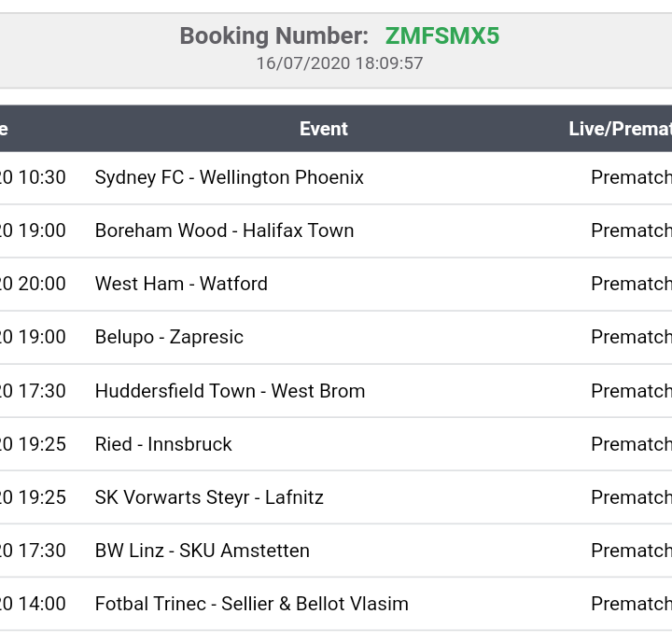Click the booking timestamp 16/07/2020 18:09:57
Screen dimensions: 672x642
340,63
